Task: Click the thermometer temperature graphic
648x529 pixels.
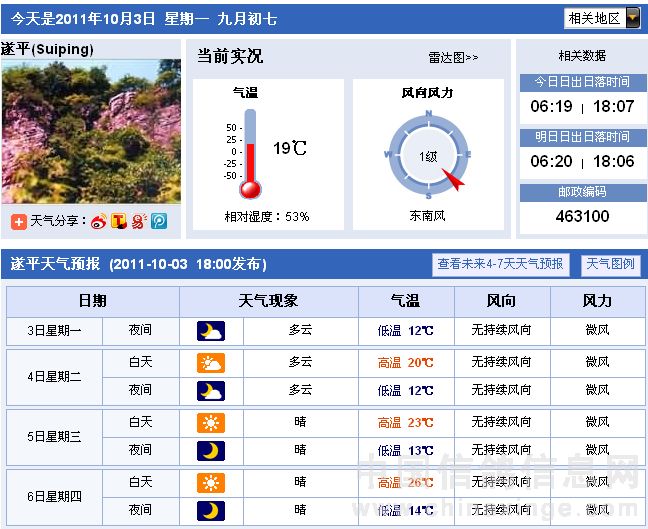Action: 250,153
